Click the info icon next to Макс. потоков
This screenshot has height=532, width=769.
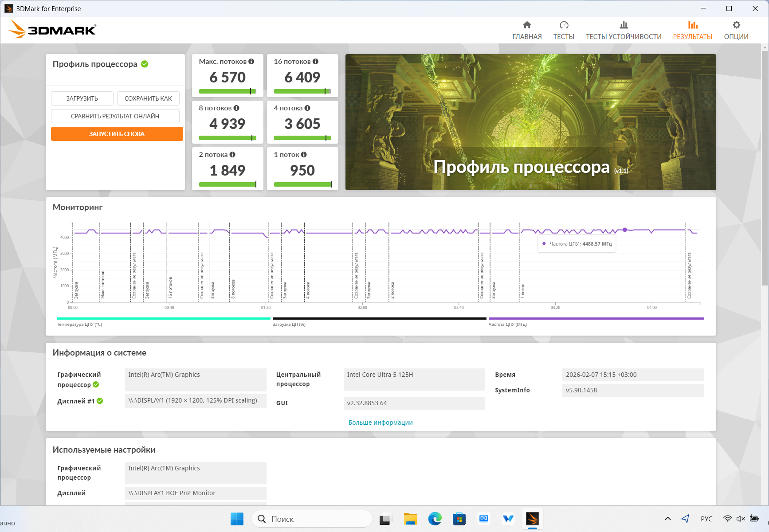[x=251, y=62]
